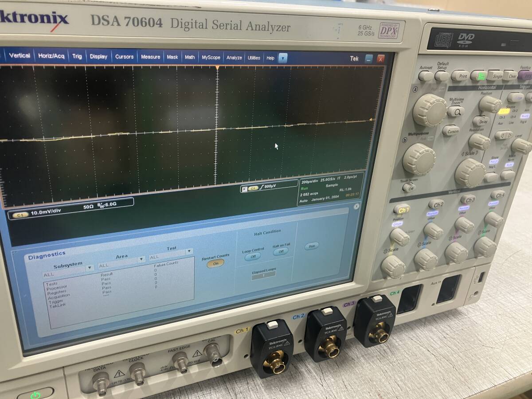Open the Utilities menu
This screenshot has height=399, width=532.
(x=254, y=58)
